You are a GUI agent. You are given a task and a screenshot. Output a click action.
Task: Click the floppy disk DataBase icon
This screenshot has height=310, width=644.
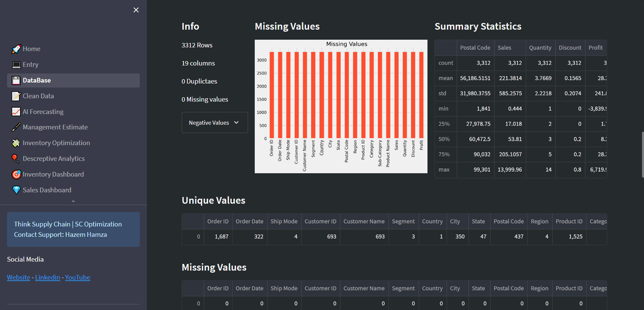(x=16, y=80)
